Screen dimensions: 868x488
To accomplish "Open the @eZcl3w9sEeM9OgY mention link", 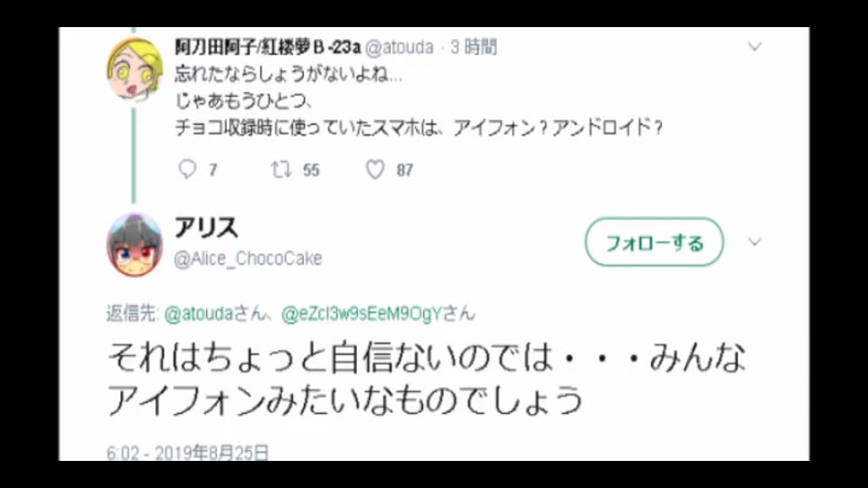I will (x=378, y=314).
